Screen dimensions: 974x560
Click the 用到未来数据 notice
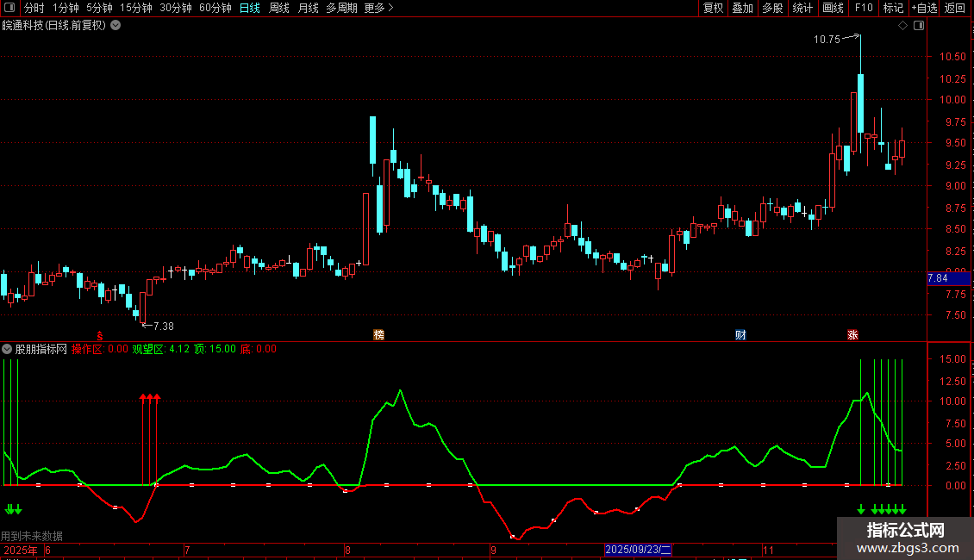pyautogui.click(x=32, y=536)
